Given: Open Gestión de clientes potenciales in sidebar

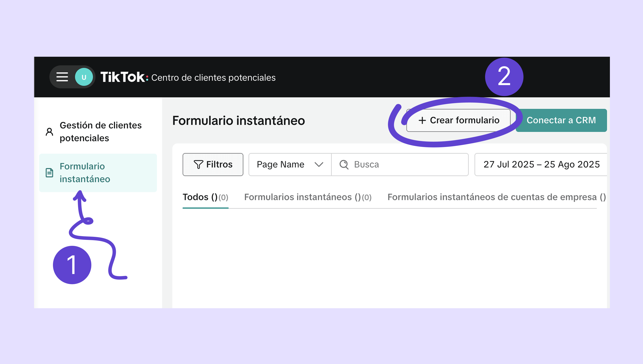Looking at the screenshot, I should point(98,132).
